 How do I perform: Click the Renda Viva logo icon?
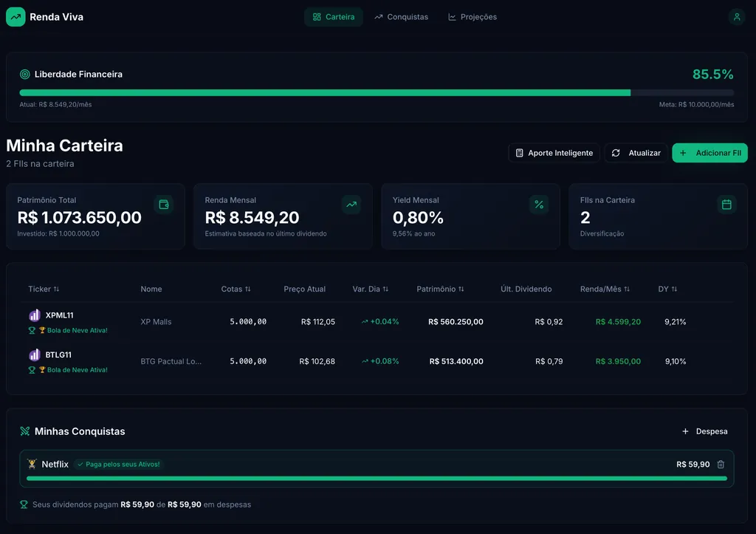(x=16, y=17)
